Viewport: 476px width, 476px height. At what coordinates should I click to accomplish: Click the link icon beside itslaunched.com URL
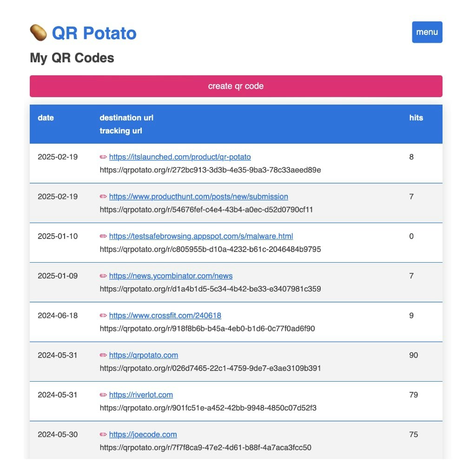point(103,157)
